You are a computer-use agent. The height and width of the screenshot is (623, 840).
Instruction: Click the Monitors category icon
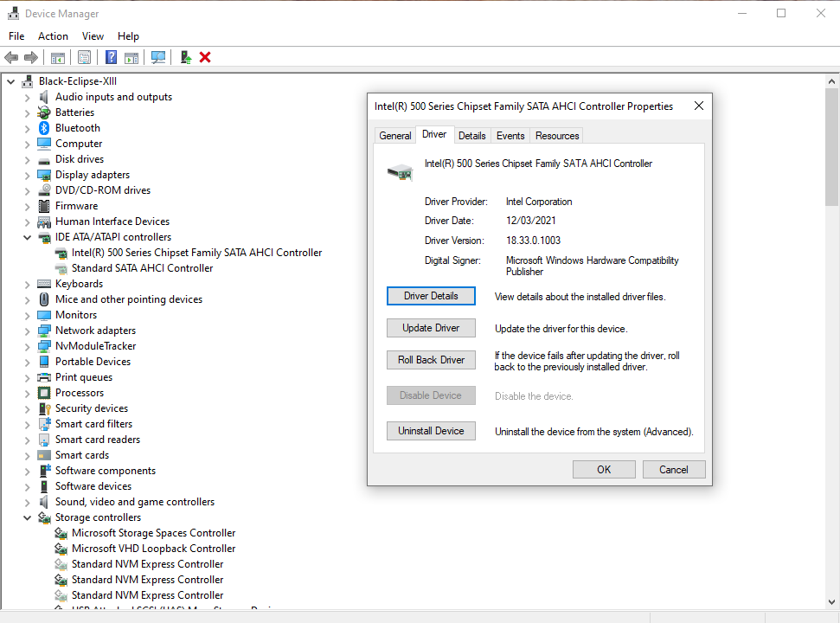pyautogui.click(x=44, y=315)
